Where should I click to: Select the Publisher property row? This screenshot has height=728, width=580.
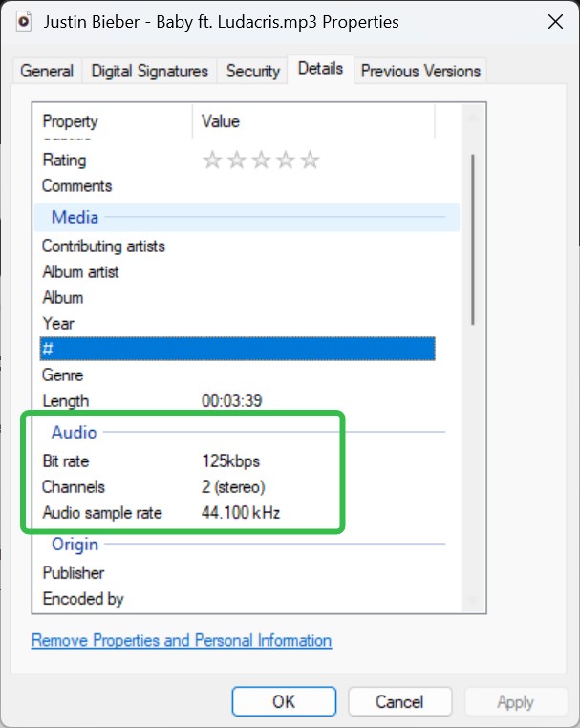pos(237,573)
